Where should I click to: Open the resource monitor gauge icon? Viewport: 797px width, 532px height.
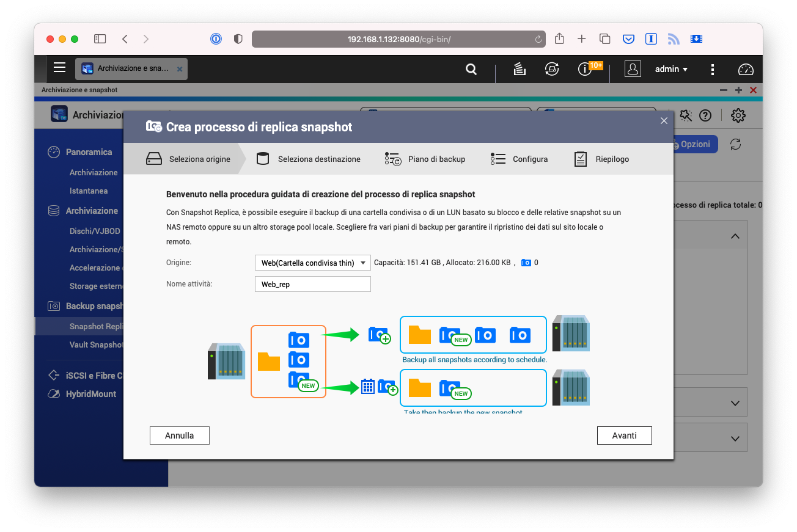(746, 69)
